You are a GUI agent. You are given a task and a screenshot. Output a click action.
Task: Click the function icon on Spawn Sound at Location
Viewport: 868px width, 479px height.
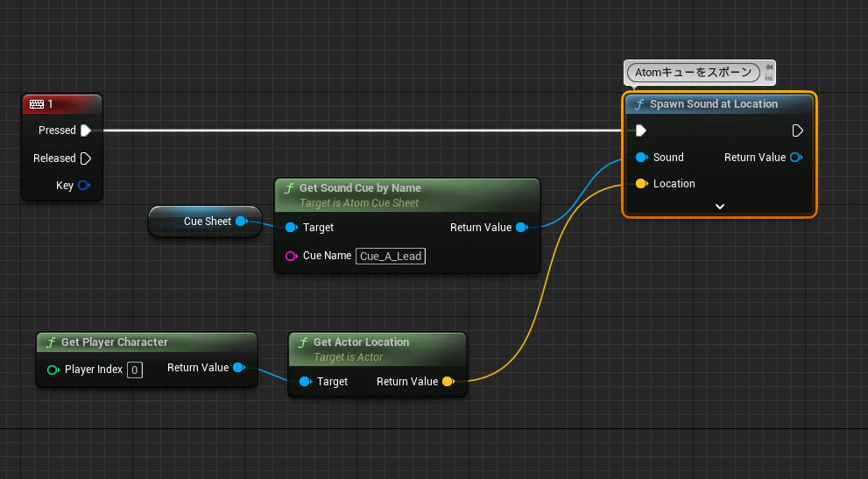[x=639, y=104]
